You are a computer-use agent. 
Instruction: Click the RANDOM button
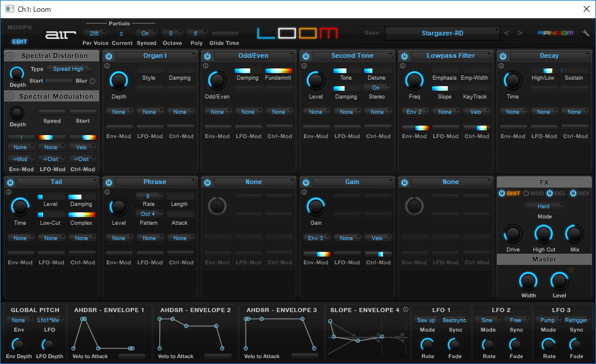[x=555, y=33]
